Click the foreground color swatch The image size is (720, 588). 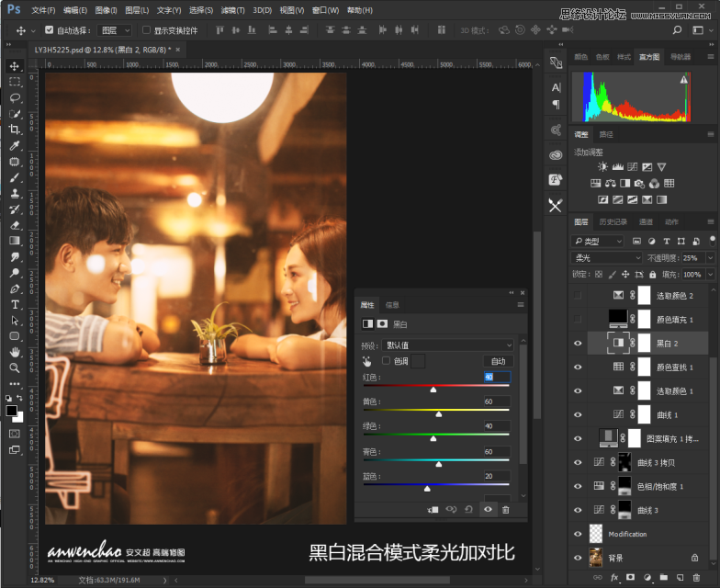[11, 411]
